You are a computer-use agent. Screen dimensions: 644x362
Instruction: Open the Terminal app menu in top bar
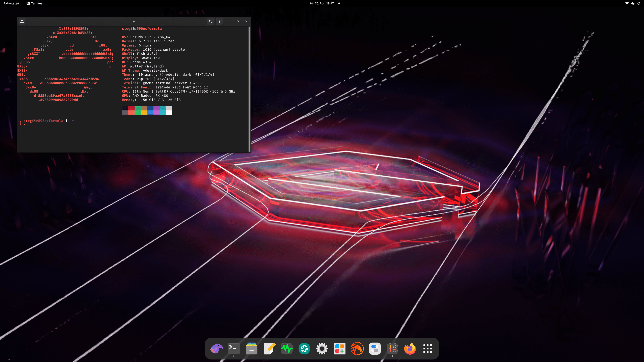[x=35, y=3]
